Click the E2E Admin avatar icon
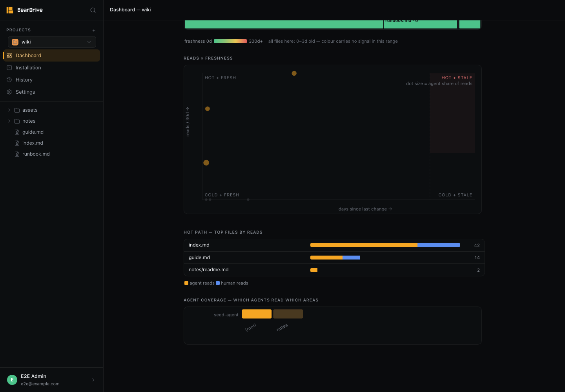This screenshot has width=565, height=392. pos(12,379)
